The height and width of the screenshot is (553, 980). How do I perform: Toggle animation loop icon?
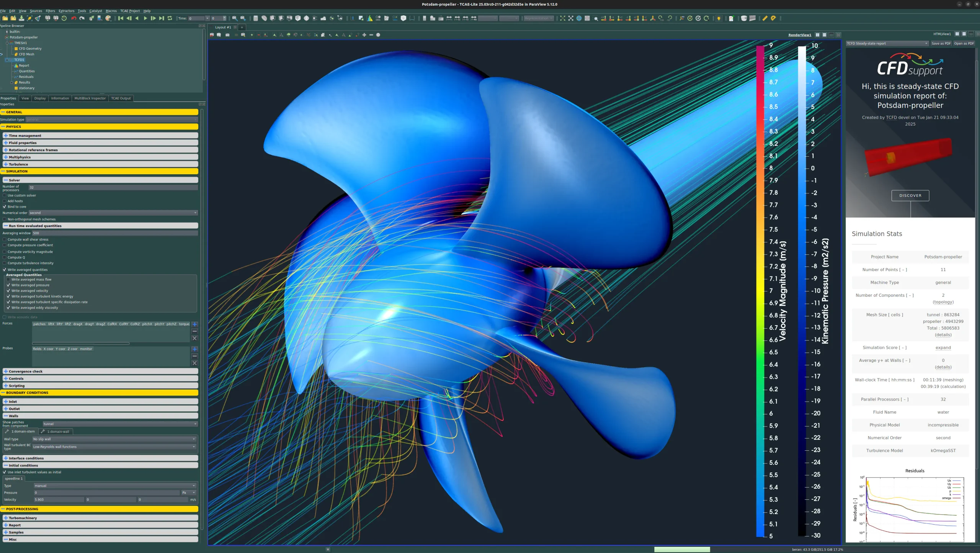(x=170, y=18)
